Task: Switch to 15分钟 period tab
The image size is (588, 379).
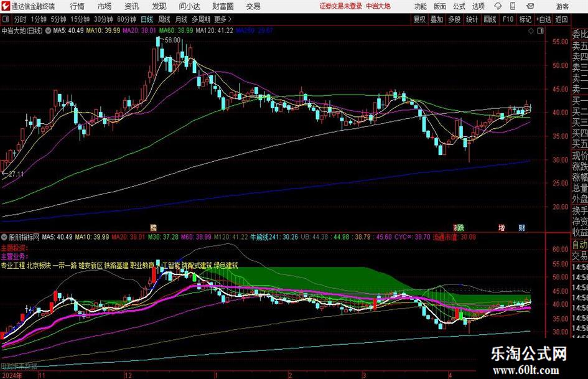Action: pos(80,19)
